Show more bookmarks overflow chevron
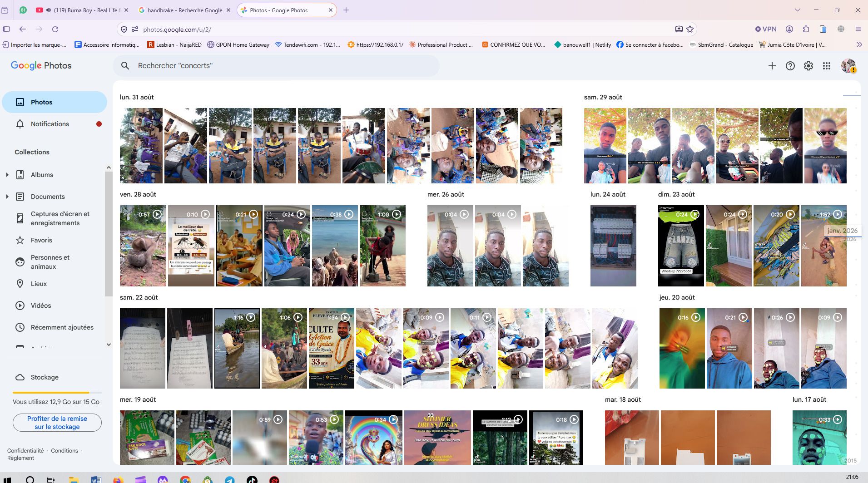Viewport: 868px width, 483px height. pyautogui.click(x=859, y=44)
